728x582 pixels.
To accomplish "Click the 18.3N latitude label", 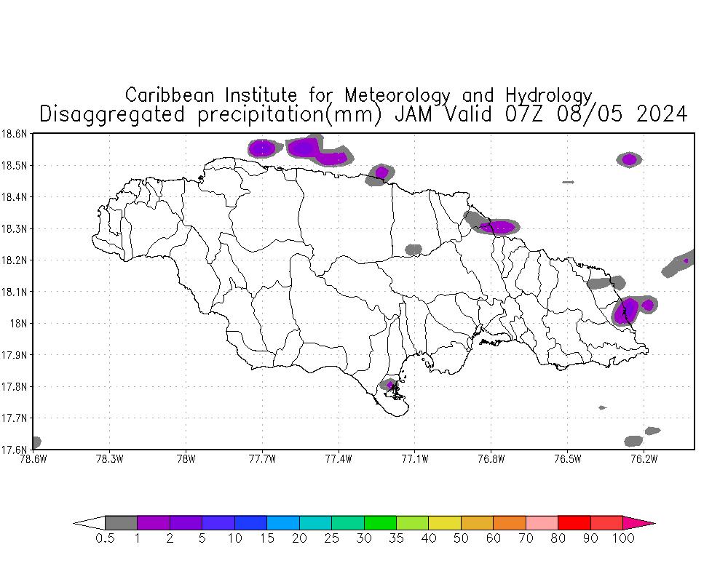I will (14, 229).
